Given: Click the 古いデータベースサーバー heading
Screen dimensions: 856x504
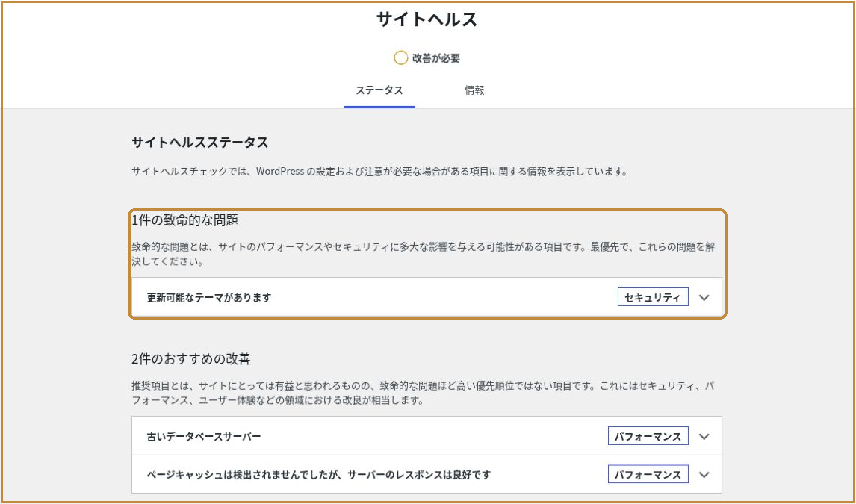Looking at the screenshot, I should coord(204,436).
